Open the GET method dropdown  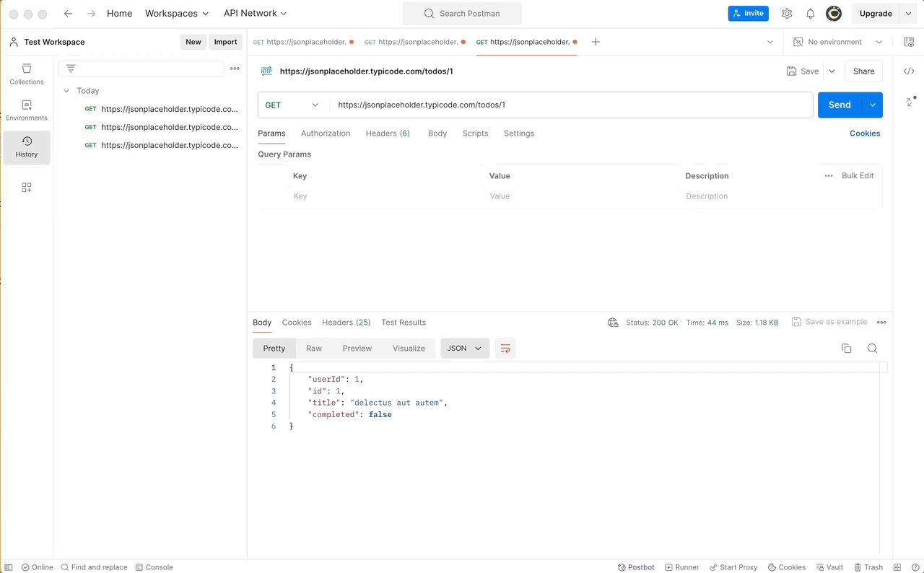292,105
